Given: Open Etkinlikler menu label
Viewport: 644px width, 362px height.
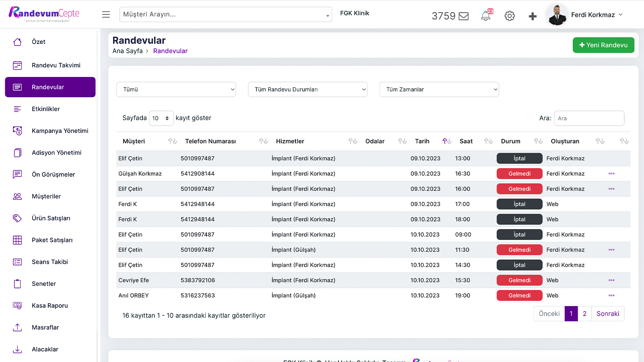Looking at the screenshot, I should click(46, 109).
